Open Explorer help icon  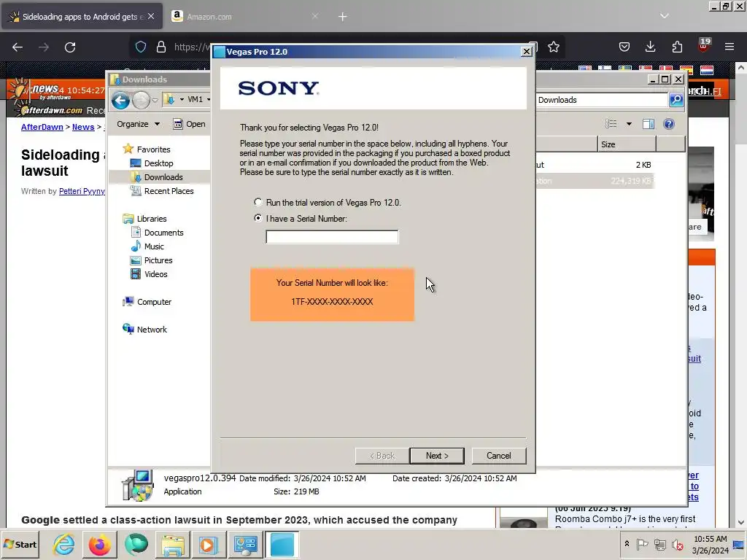coord(669,124)
